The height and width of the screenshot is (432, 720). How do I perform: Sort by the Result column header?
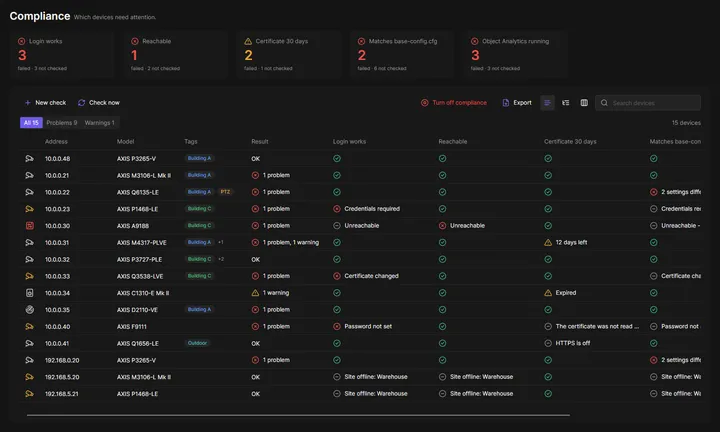(259, 141)
